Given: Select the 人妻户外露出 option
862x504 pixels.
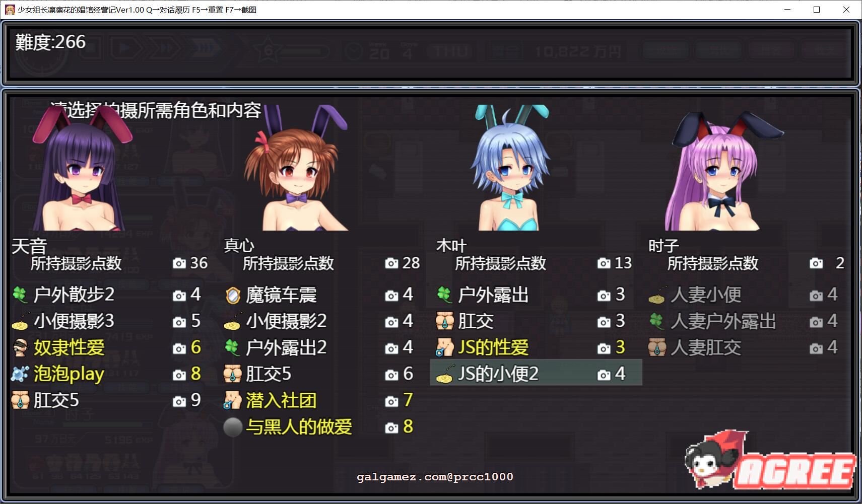Looking at the screenshot, I should click(x=722, y=321).
